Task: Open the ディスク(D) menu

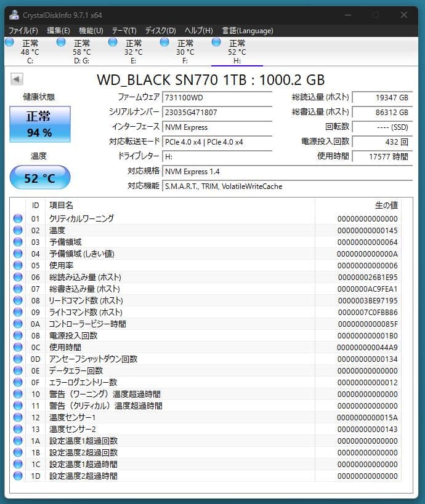Action: (160, 31)
